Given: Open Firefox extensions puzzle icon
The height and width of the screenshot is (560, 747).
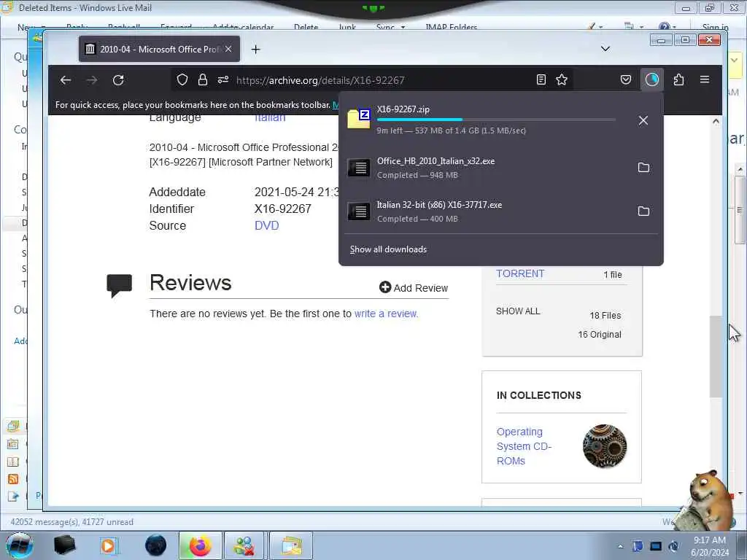Looking at the screenshot, I should [679, 79].
